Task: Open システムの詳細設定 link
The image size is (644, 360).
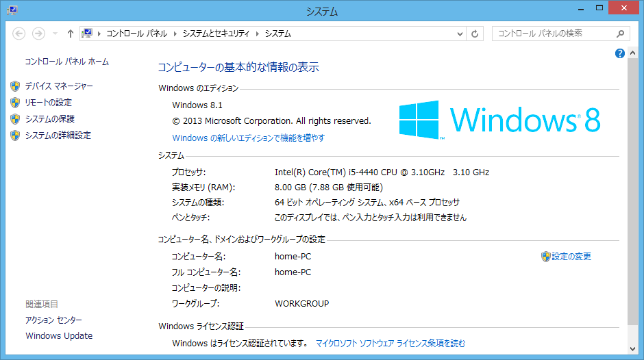Action: pos(58,136)
